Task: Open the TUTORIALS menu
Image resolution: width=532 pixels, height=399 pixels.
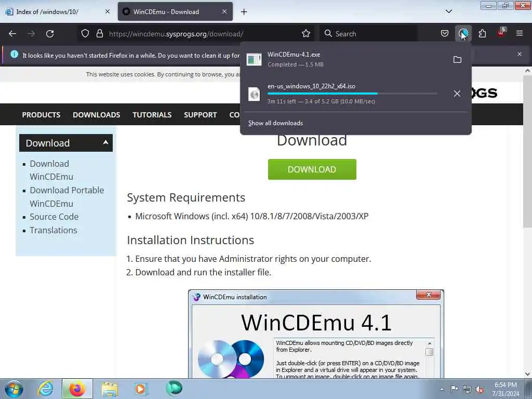Action: [x=152, y=115]
